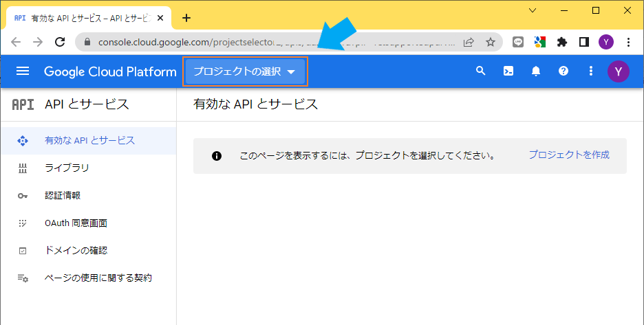Click the search magnifier icon in blue header
The image size is (644, 325).
click(x=480, y=71)
